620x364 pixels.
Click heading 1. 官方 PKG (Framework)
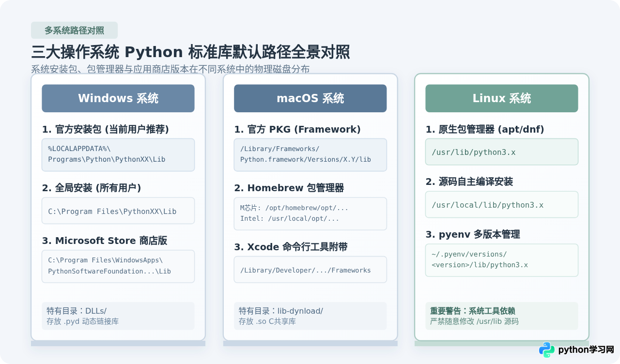(297, 129)
